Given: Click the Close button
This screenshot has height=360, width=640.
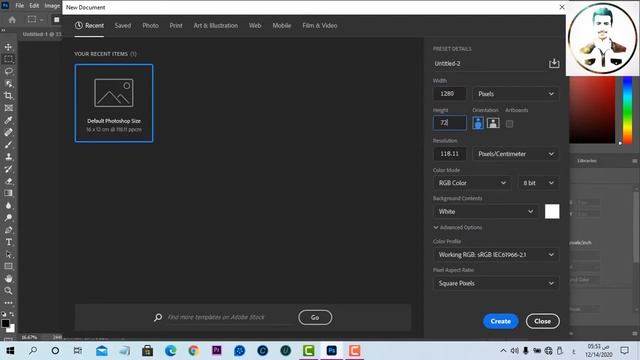Looking at the screenshot, I should [x=542, y=321].
